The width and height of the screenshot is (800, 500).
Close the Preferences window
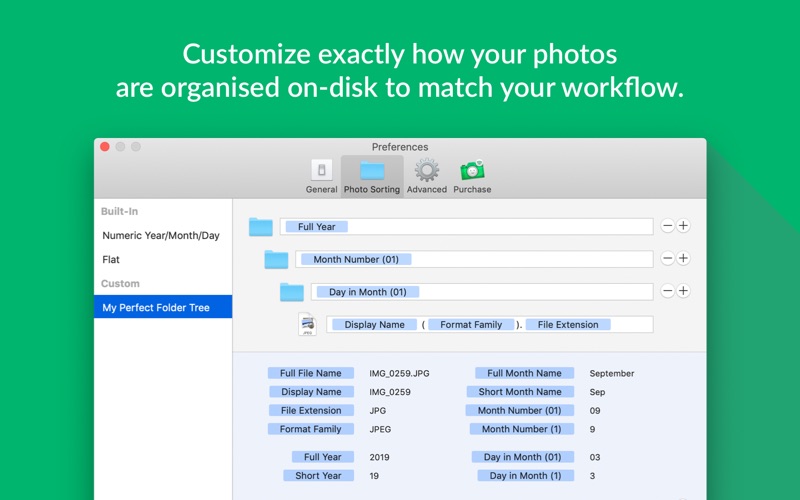tap(105, 147)
